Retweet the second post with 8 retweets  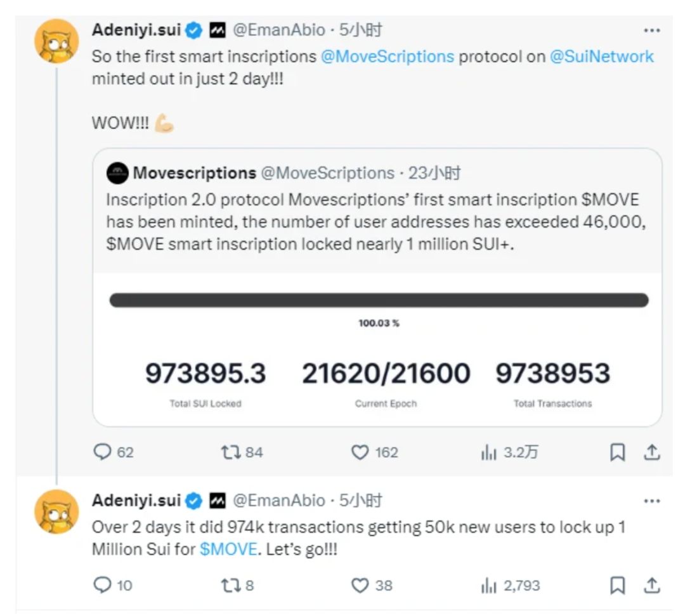pos(229,585)
